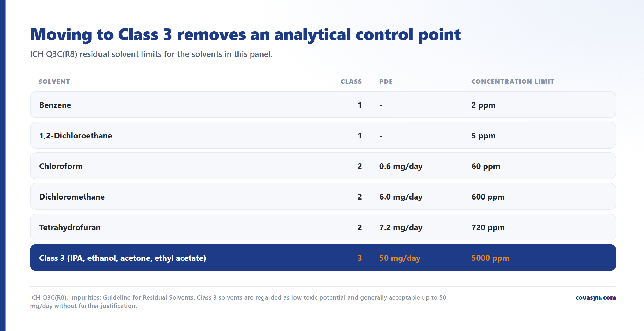
Task: Click the SOLVENT column header
Action: 54,82
